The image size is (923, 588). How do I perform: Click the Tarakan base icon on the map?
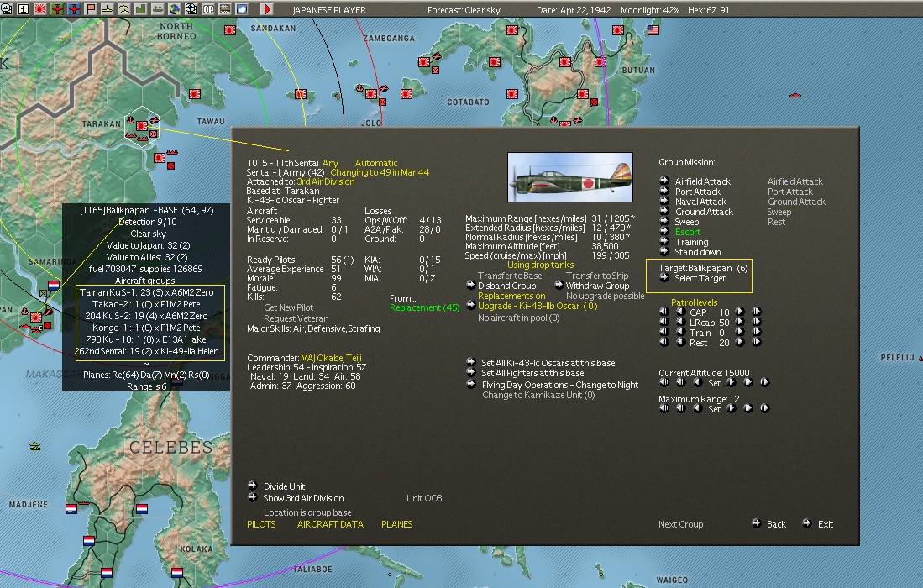(141, 125)
